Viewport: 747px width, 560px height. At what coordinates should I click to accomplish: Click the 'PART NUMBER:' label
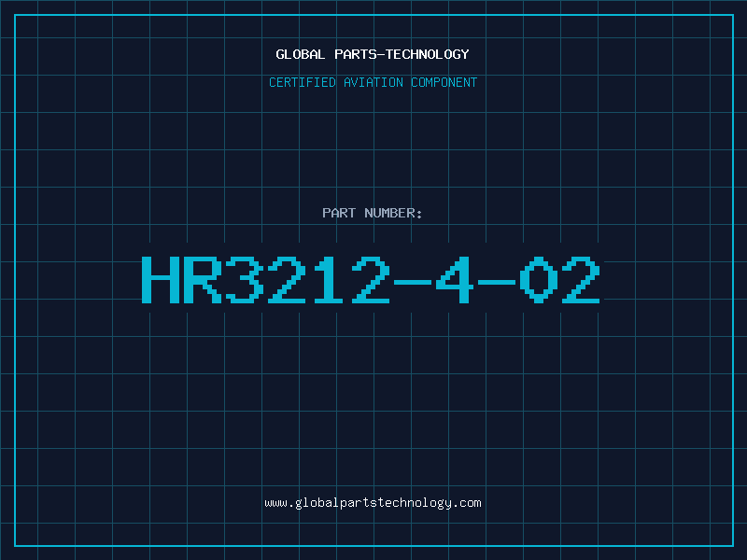click(x=372, y=213)
